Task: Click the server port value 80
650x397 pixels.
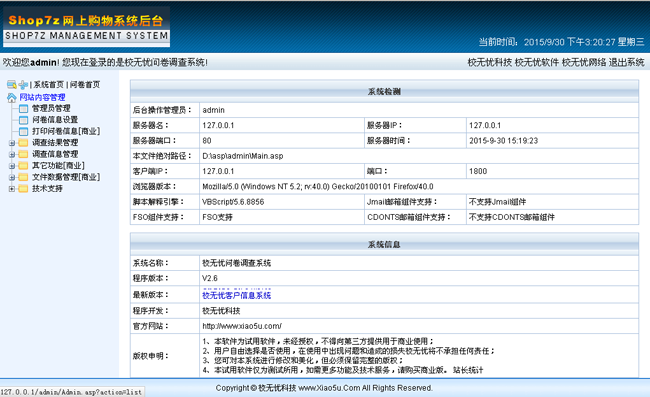Action: [207, 141]
